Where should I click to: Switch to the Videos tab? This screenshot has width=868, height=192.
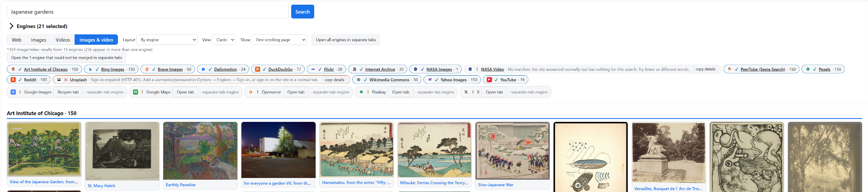point(63,40)
